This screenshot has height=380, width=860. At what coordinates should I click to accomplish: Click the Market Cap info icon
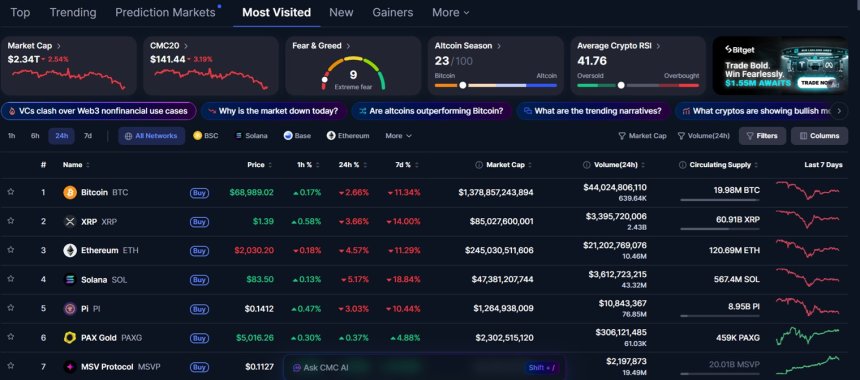(x=479, y=165)
